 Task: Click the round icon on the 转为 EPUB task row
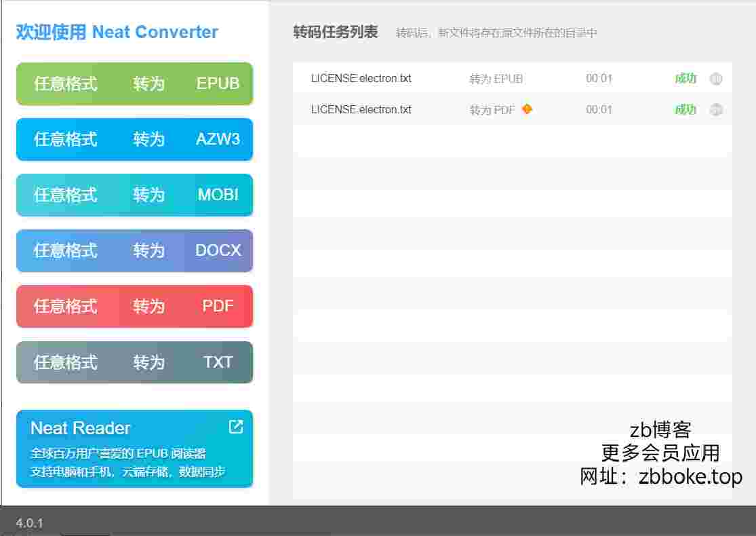click(716, 79)
